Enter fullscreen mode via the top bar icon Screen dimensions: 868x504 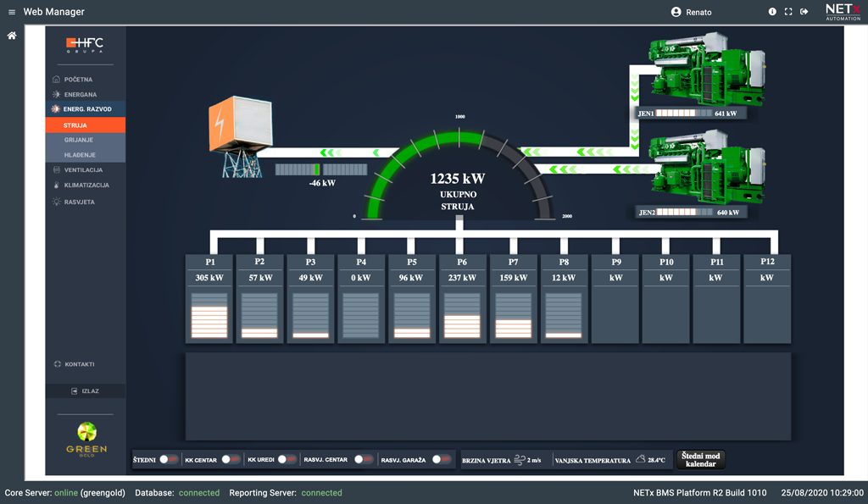(x=788, y=12)
